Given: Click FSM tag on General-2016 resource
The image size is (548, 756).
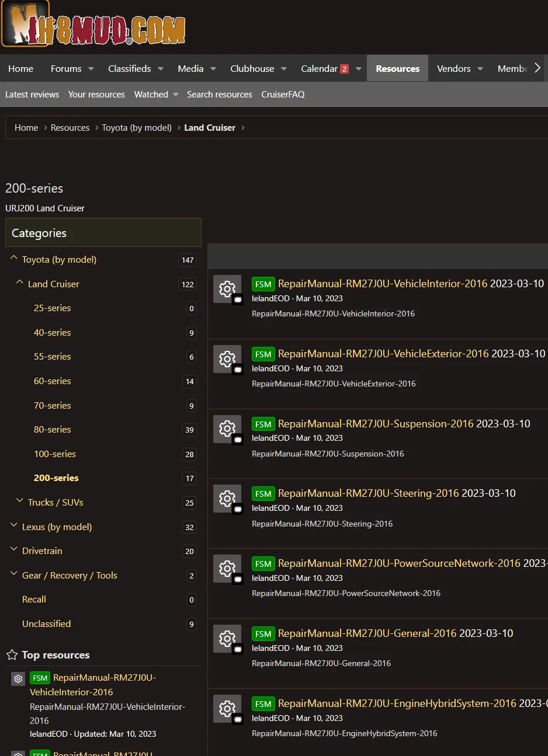Looking at the screenshot, I should 263,634.
